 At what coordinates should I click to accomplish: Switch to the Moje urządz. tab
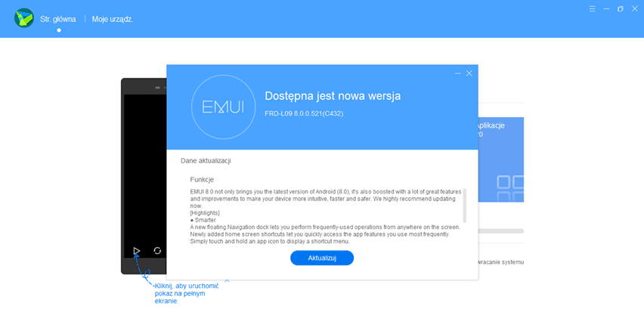(113, 19)
